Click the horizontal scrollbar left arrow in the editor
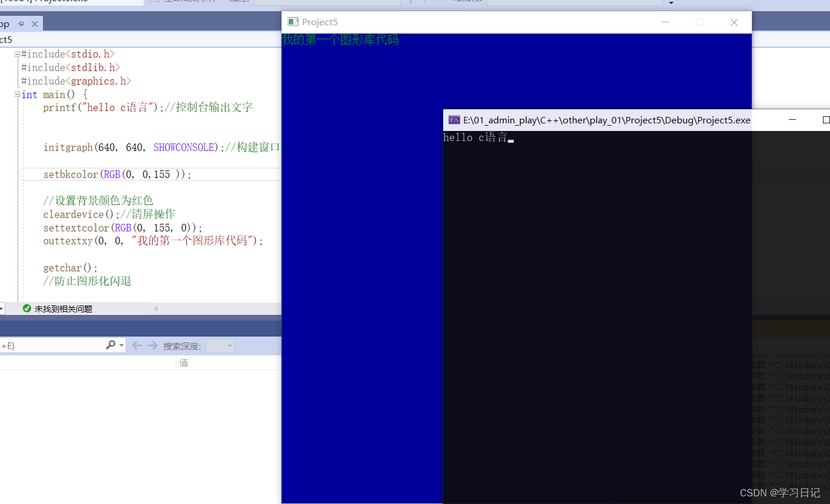 coord(156,308)
